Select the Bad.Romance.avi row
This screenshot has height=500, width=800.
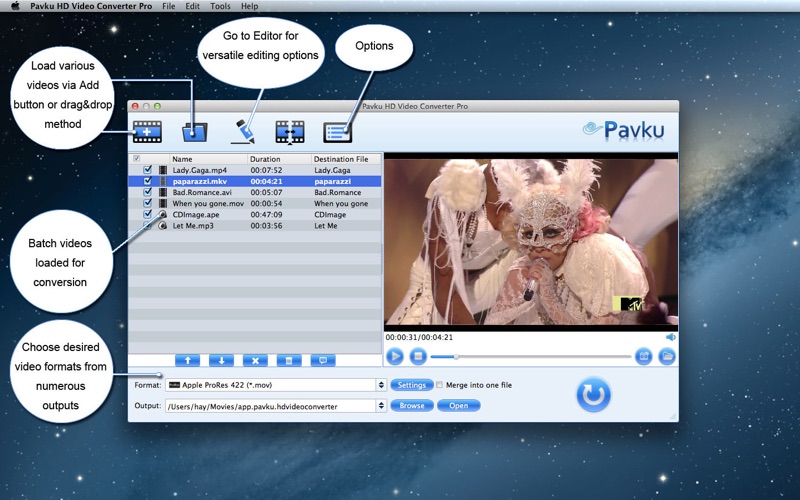pyautogui.click(x=255, y=192)
